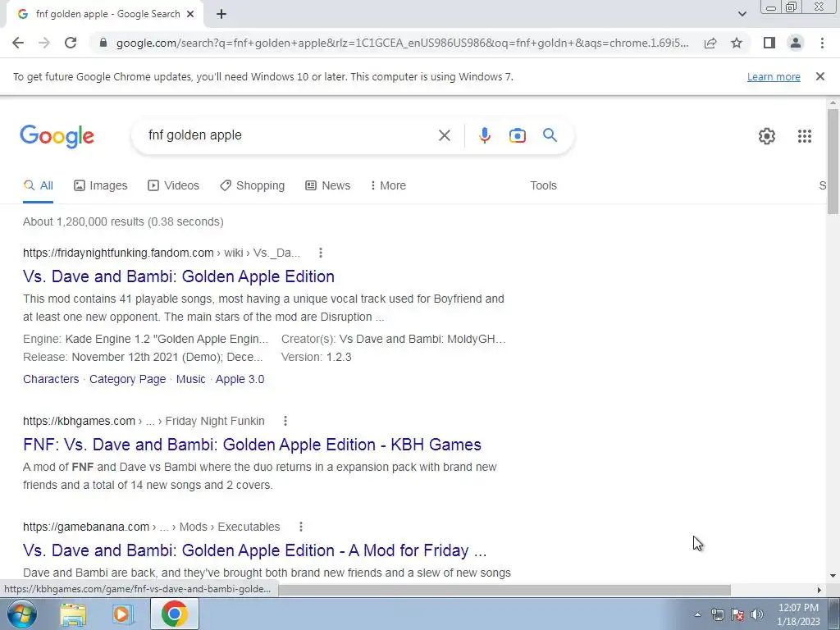Image resolution: width=840 pixels, height=630 pixels.
Task: Bookmark this tab with the star
Action: [737, 43]
